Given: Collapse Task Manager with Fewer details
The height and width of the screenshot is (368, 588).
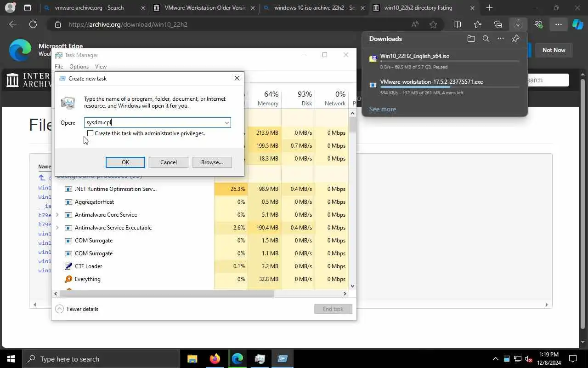Looking at the screenshot, I should pyautogui.click(x=77, y=309).
